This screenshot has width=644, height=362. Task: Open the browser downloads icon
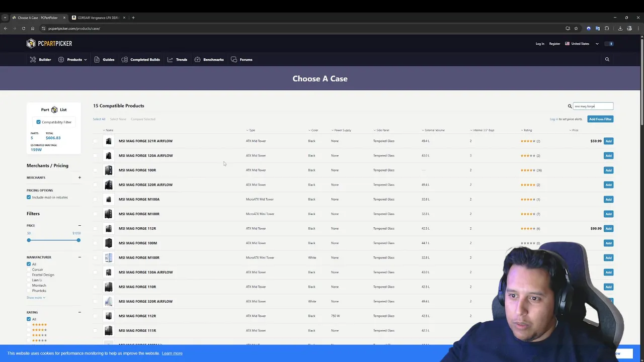pos(620,28)
